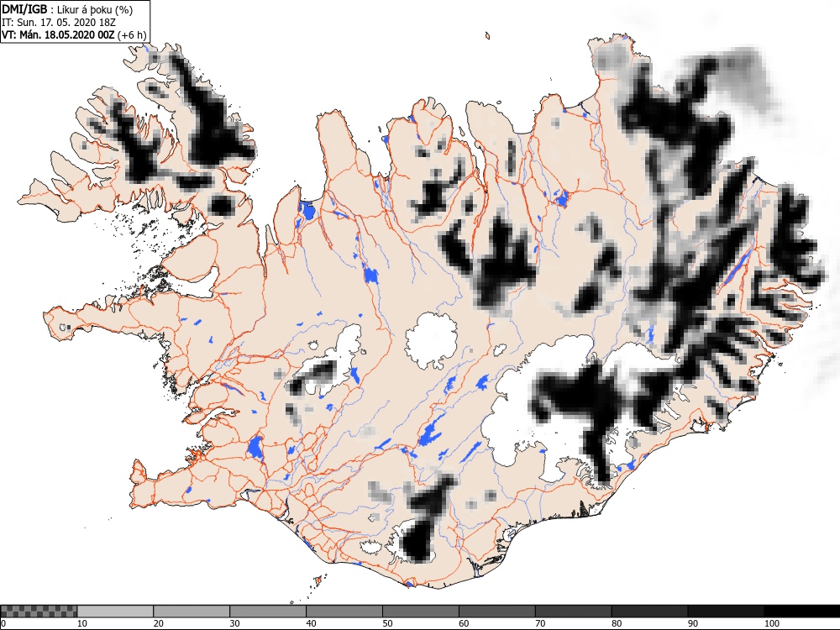840x630 pixels.
Task: Select the checkered 0–10% legend swatch
Action: (x=39, y=612)
